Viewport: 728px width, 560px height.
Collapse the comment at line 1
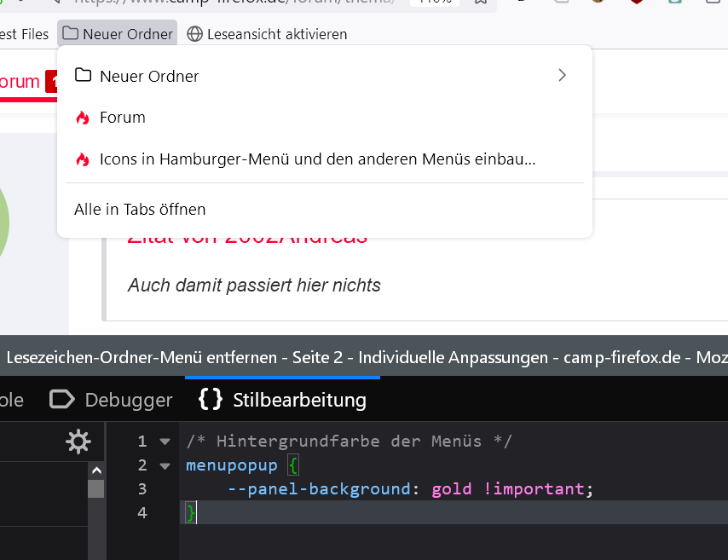[165, 442]
